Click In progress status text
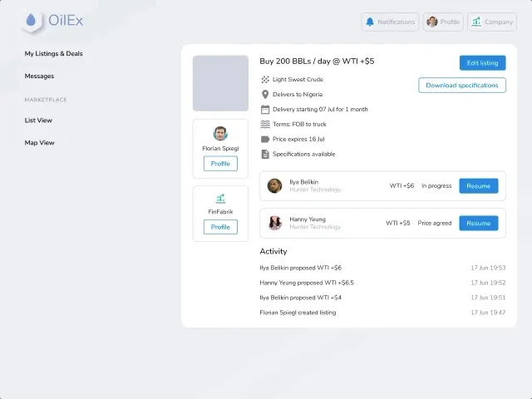532x399 pixels. (436, 186)
